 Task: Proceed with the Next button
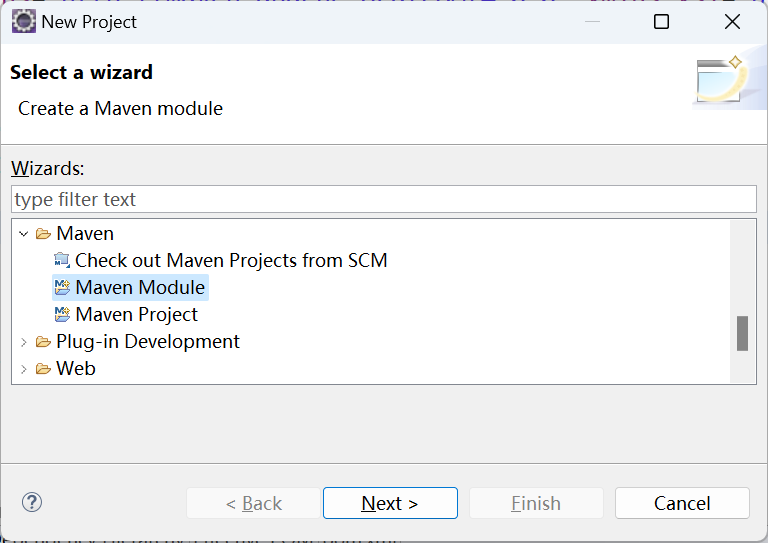pyautogui.click(x=390, y=503)
